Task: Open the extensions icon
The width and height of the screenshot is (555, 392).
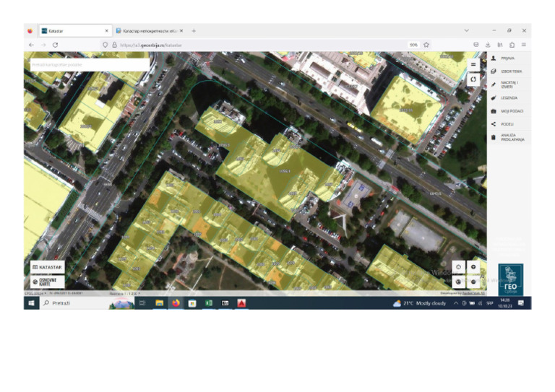Action: (x=512, y=45)
